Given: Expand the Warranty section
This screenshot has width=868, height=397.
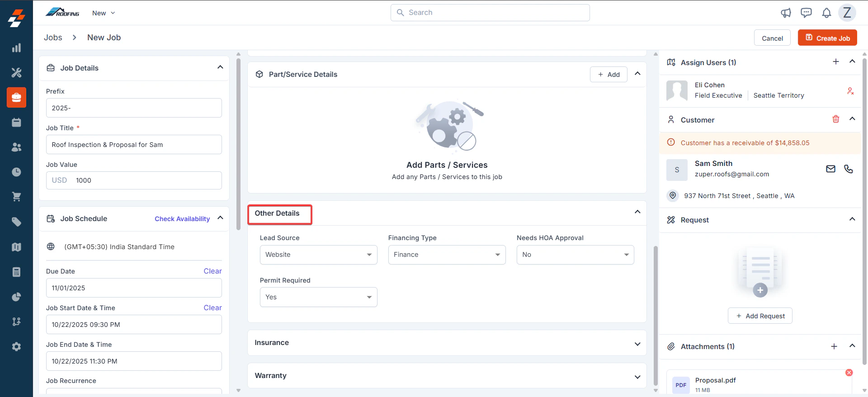Looking at the screenshot, I should 637,377.
